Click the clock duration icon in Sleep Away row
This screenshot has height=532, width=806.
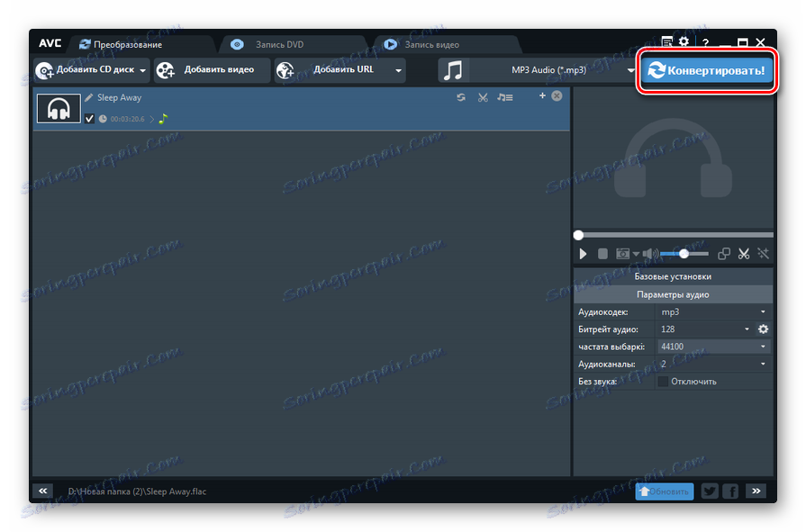(103, 119)
